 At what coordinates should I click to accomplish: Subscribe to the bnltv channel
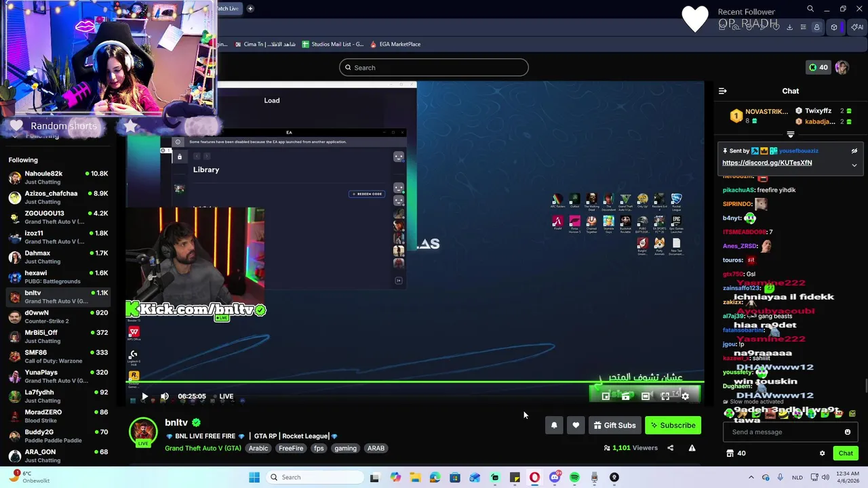[x=673, y=426]
